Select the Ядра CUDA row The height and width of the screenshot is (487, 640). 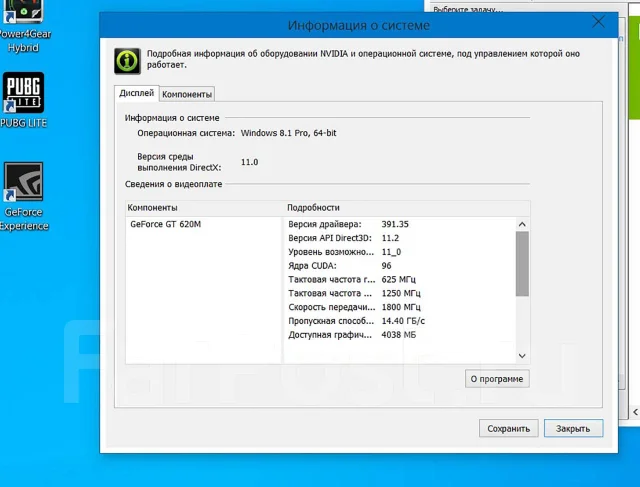400,266
